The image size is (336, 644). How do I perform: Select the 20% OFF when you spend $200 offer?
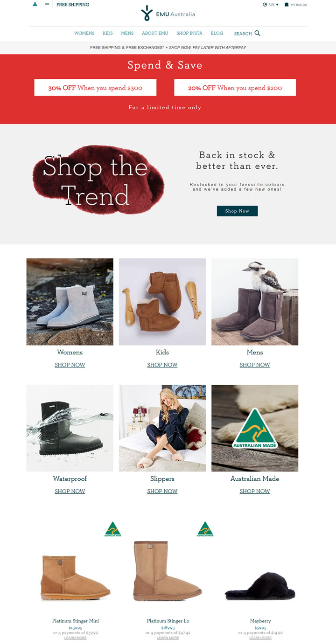tap(235, 88)
